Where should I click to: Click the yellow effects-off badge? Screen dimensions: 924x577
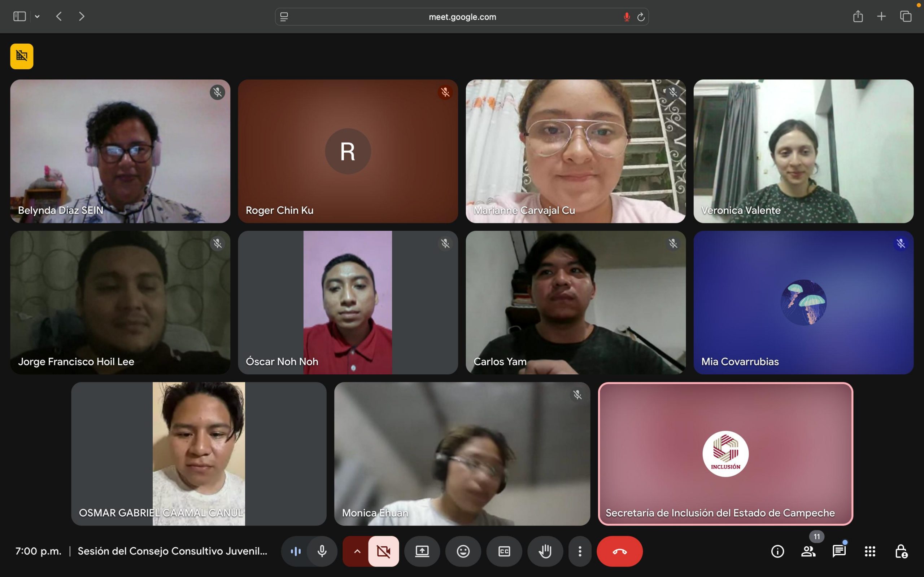pos(22,57)
